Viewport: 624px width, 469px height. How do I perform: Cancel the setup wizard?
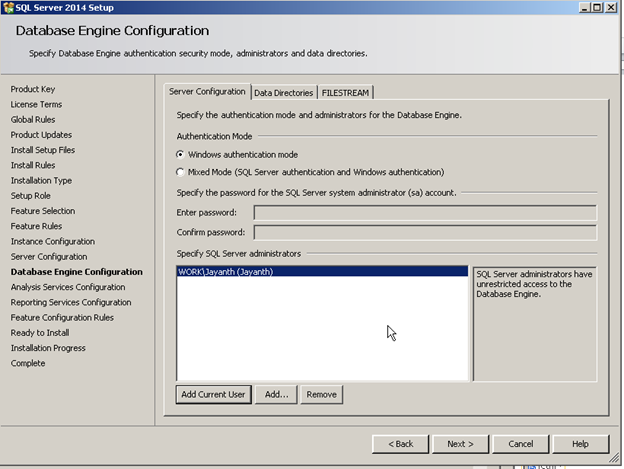pos(521,444)
